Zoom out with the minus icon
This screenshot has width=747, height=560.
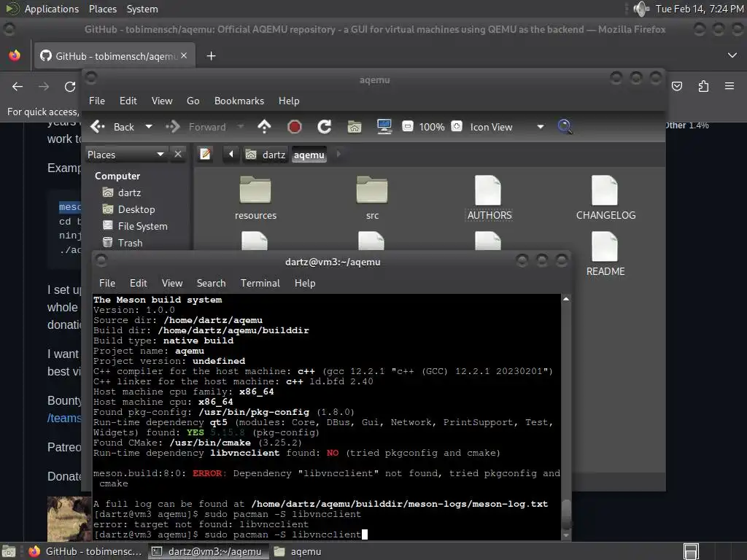point(408,127)
